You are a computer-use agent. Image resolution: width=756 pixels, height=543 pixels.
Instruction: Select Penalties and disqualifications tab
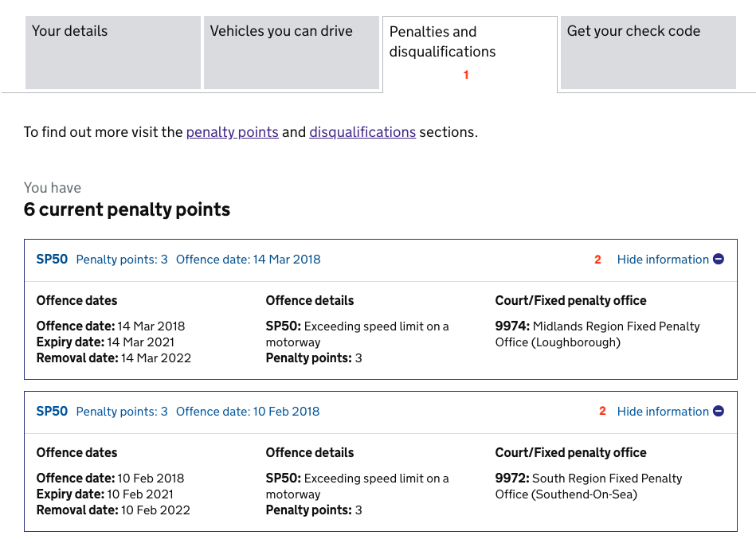469,54
